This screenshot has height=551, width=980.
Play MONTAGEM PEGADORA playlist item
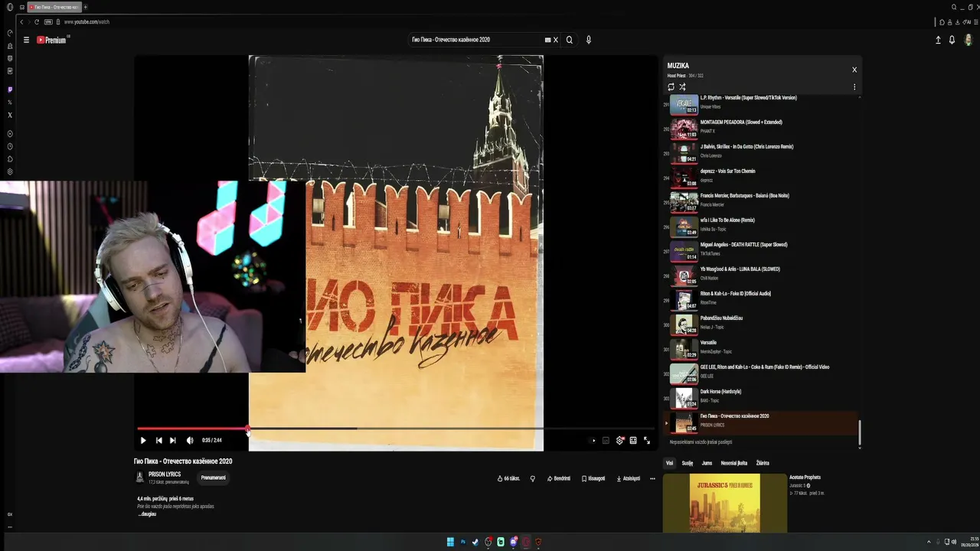[x=760, y=128]
